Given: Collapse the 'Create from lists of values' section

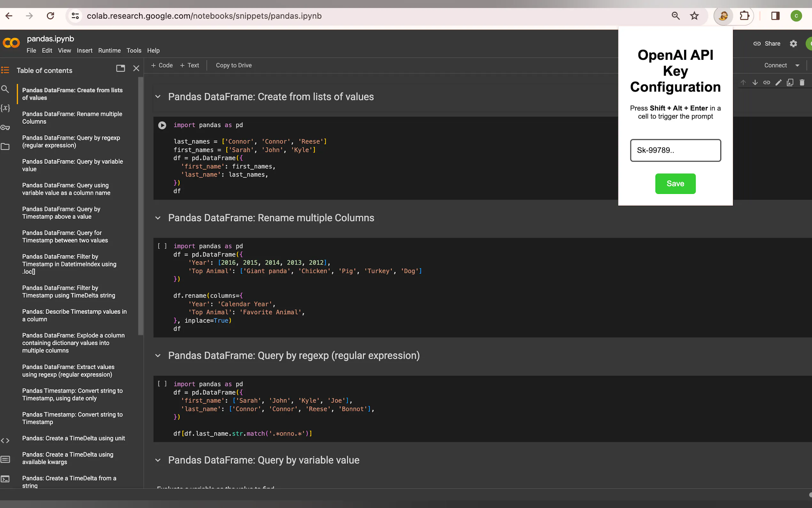Looking at the screenshot, I should click(158, 97).
